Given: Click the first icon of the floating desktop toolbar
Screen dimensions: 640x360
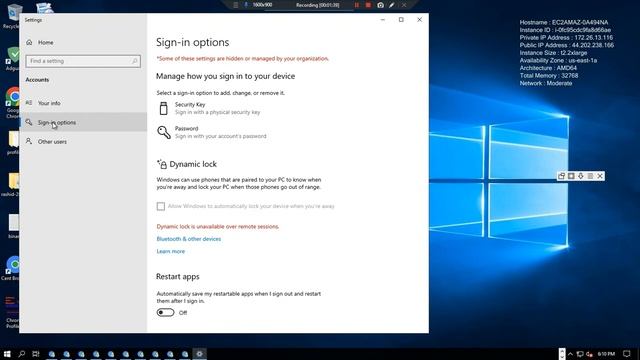Looking at the screenshot, I should point(562,176).
